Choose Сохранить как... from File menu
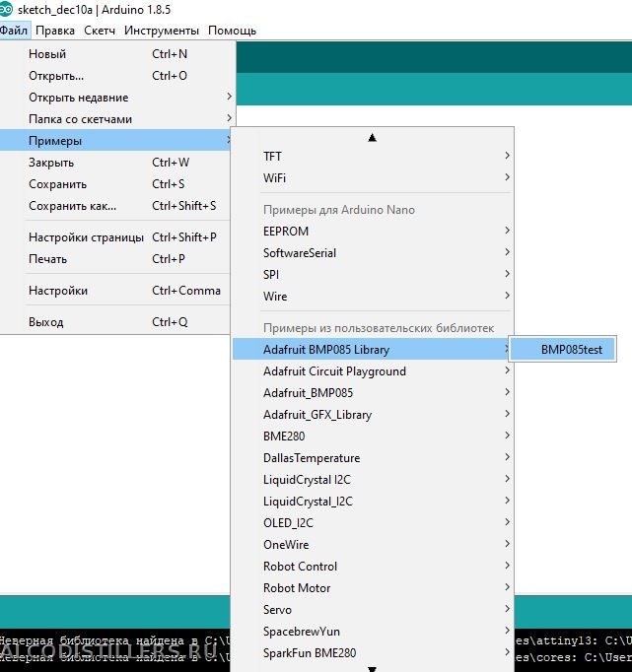Image resolution: width=632 pixels, height=672 pixels. pos(72,206)
